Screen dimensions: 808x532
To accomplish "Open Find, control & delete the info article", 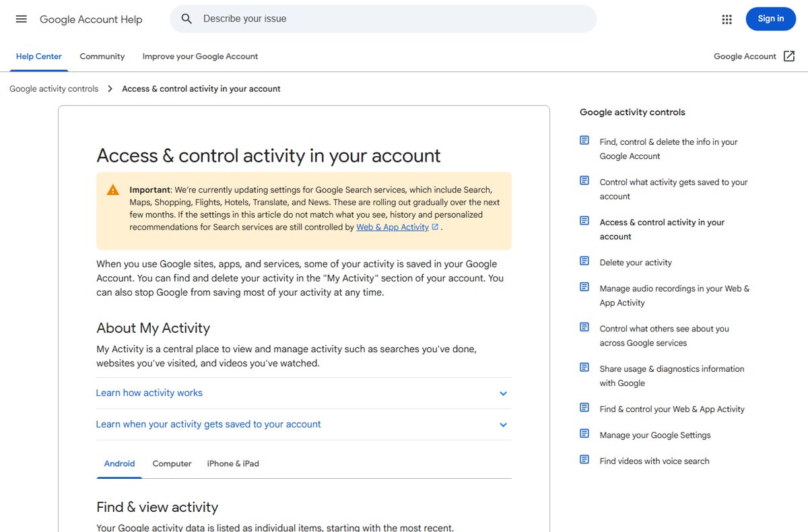I will click(x=669, y=149).
